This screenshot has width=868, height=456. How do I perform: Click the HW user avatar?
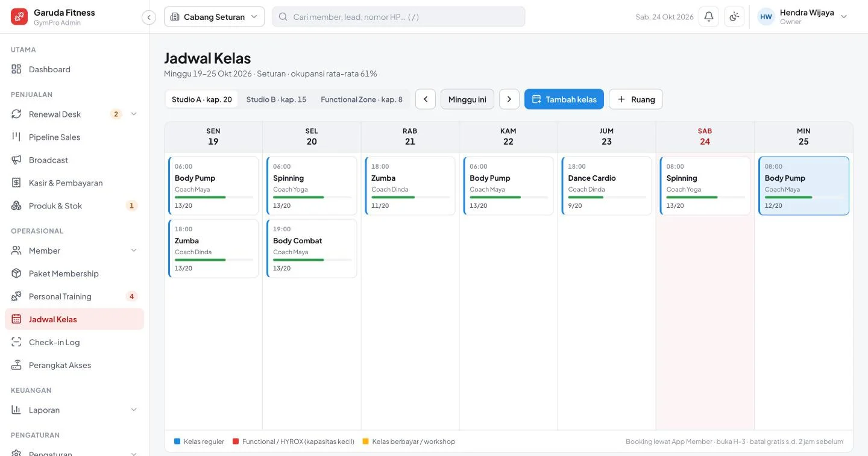(766, 17)
